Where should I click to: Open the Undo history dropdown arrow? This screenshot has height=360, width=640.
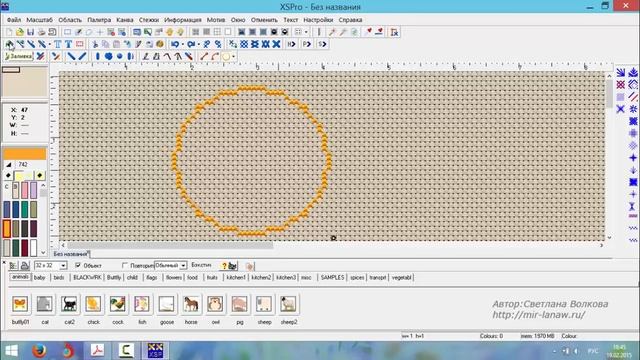182,44
